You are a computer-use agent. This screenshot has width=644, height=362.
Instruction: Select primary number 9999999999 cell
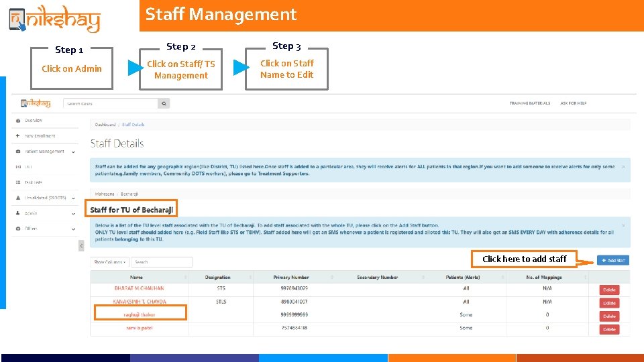(x=294, y=315)
